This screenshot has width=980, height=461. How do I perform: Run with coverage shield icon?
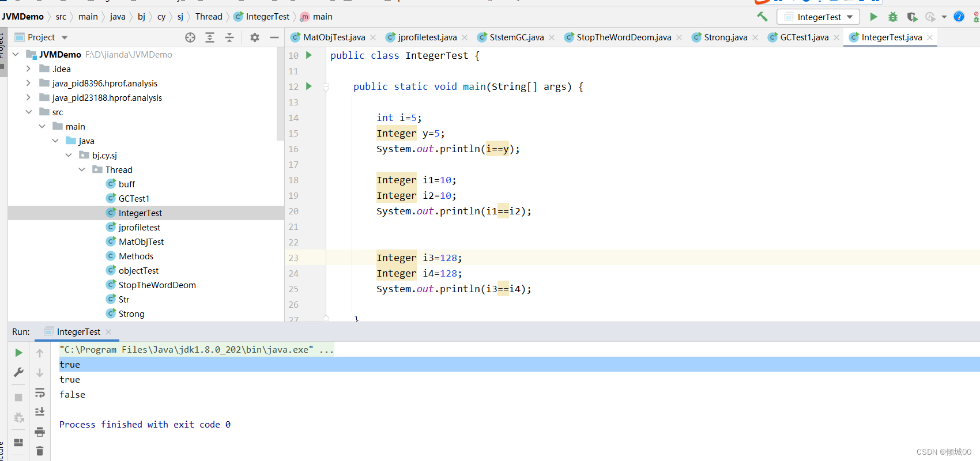912,17
